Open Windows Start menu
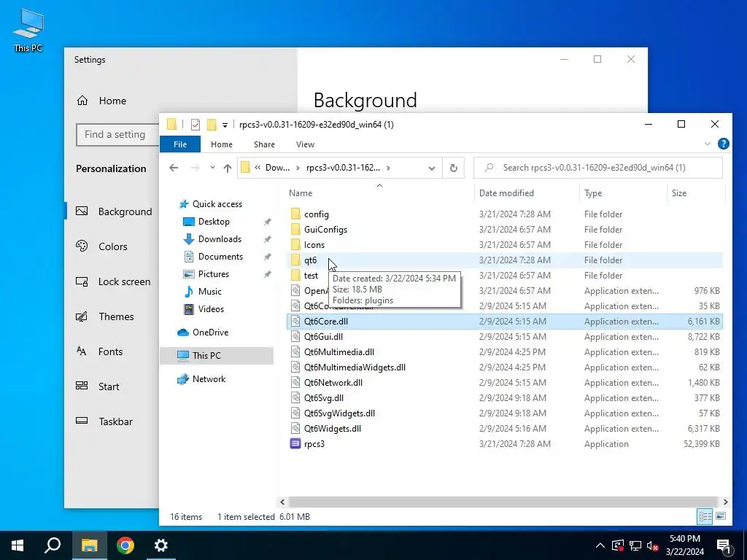Screen dimensions: 747x560 point(18,545)
